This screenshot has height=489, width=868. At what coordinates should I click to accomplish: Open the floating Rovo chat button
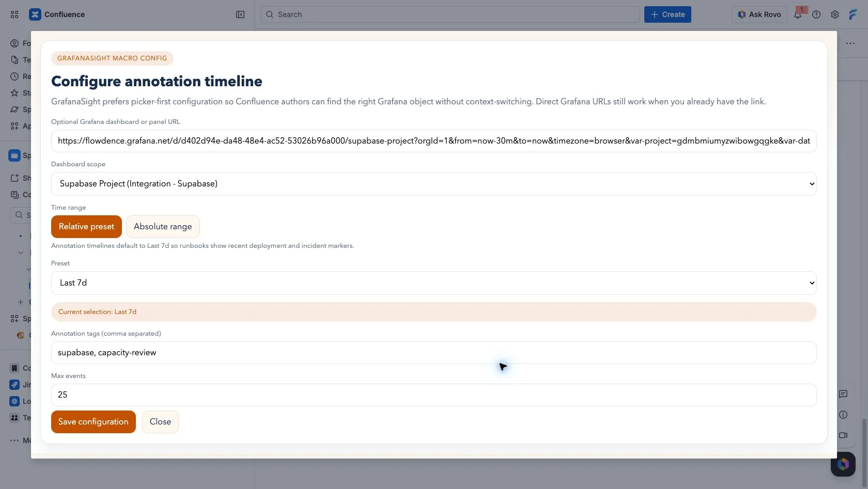[843, 464]
